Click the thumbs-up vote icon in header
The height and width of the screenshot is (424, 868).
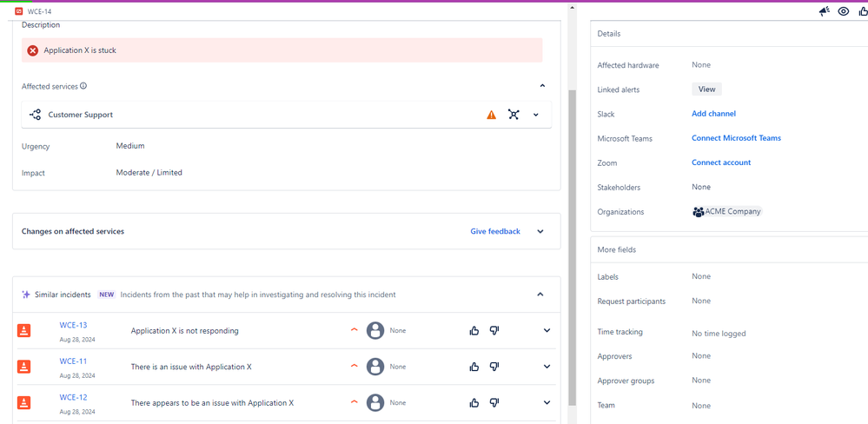863,11
